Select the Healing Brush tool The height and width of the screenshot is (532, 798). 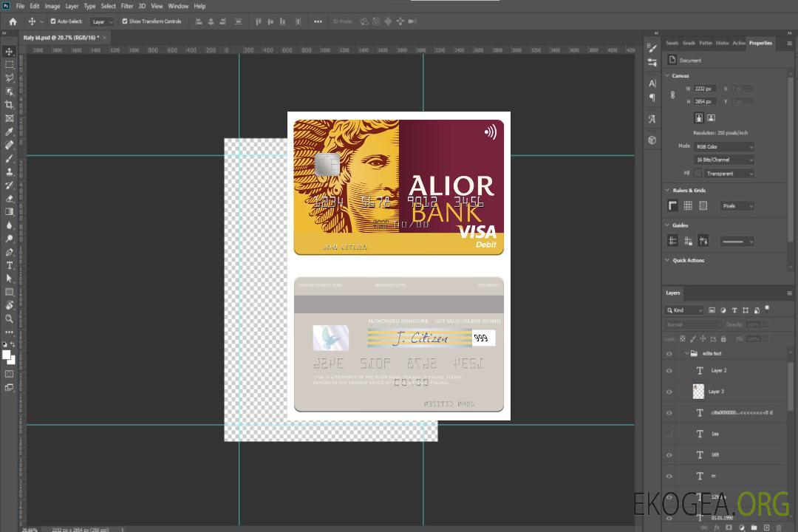9,145
